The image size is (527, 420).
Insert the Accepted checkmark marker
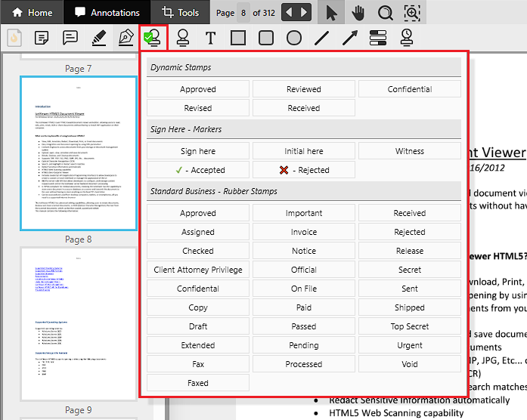click(198, 170)
